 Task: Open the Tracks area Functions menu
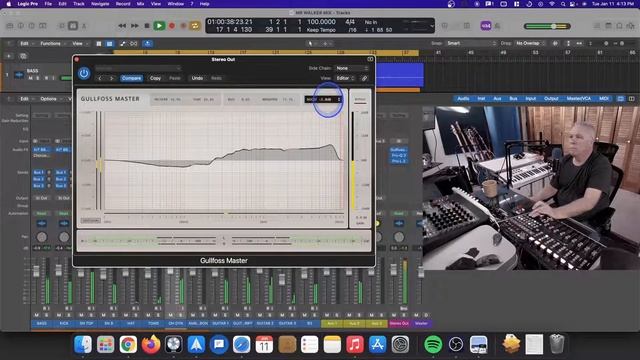coord(52,43)
